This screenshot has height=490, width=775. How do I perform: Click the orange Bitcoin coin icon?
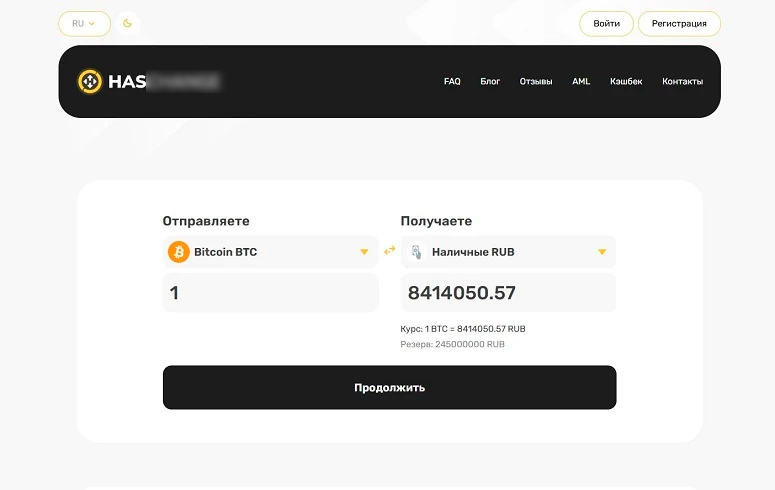point(179,252)
